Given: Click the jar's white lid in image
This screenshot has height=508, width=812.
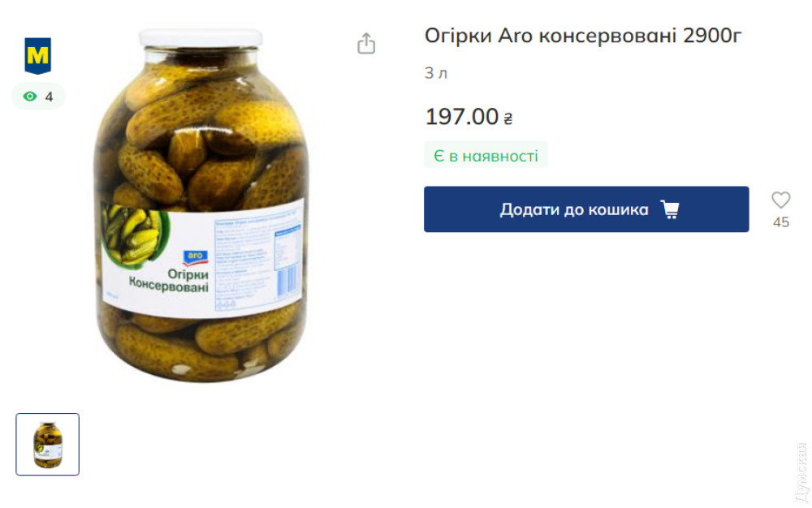Looking at the screenshot, I should point(201,38).
